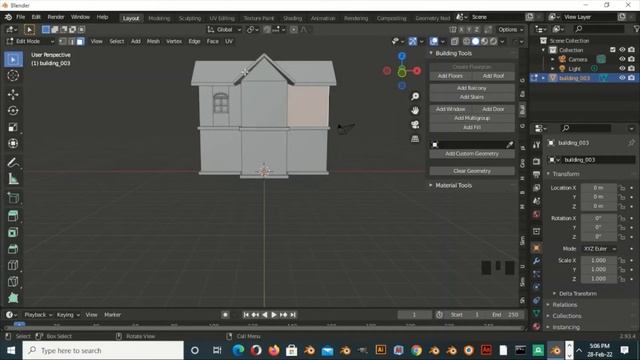Image resolution: width=640 pixels, height=360 pixels.
Task: Switch to the Modeling workspace tab
Action: tap(159, 18)
